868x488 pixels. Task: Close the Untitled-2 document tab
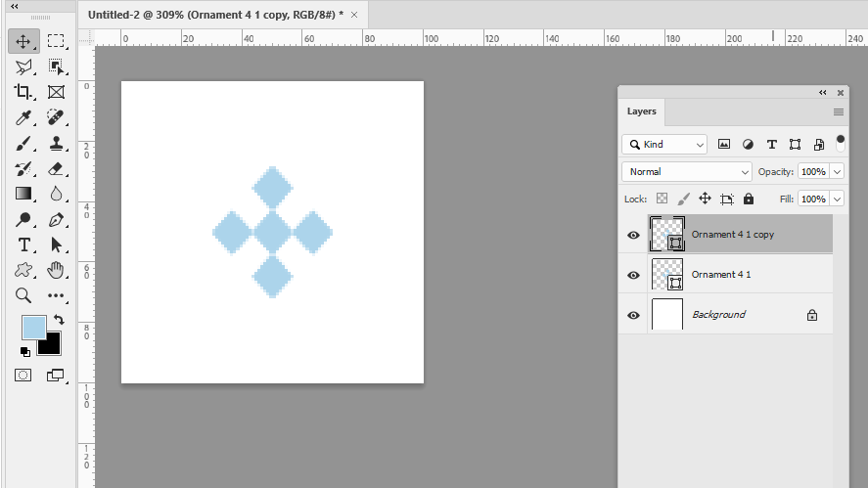pos(354,15)
